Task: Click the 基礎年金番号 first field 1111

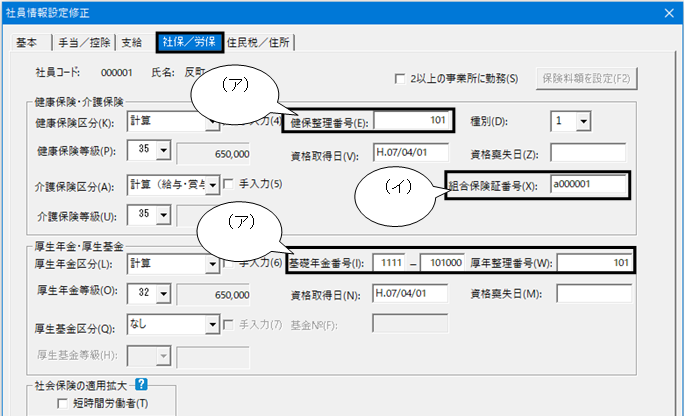Action: point(389,263)
